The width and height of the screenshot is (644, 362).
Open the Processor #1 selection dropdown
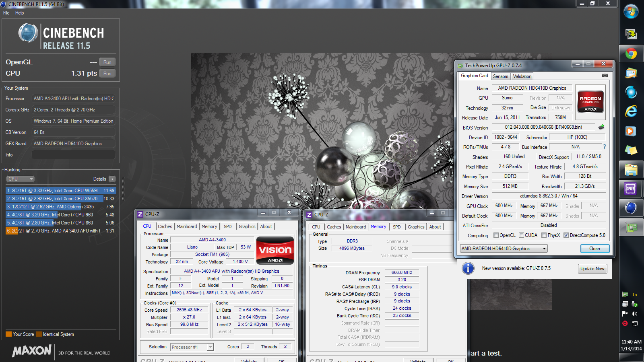click(x=192, y=347)
